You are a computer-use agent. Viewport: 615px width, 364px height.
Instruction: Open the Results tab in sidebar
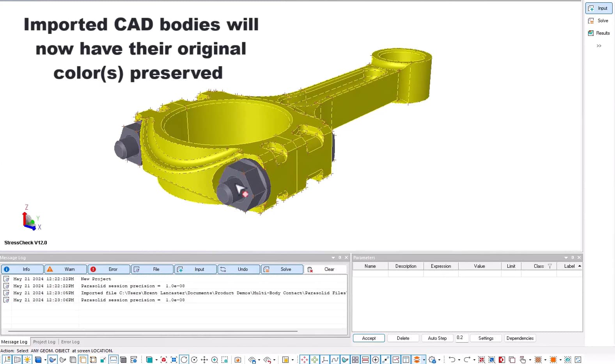[x=599, y=33]
